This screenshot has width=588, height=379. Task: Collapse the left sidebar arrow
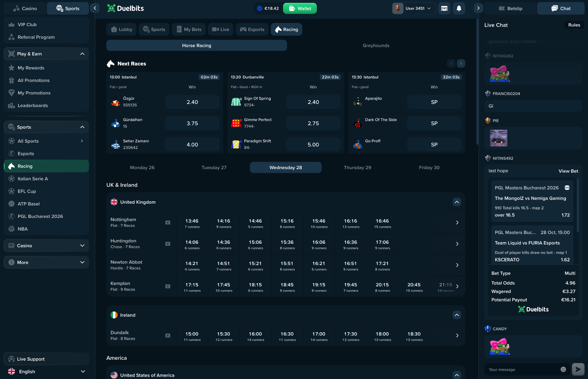pyautogui.click(x=95, y=8)
